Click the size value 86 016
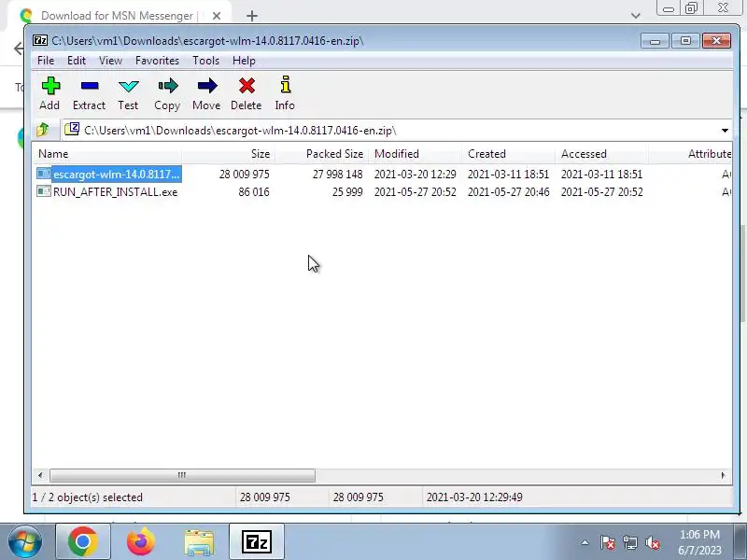747x560 pixels. tap(254, 192)
